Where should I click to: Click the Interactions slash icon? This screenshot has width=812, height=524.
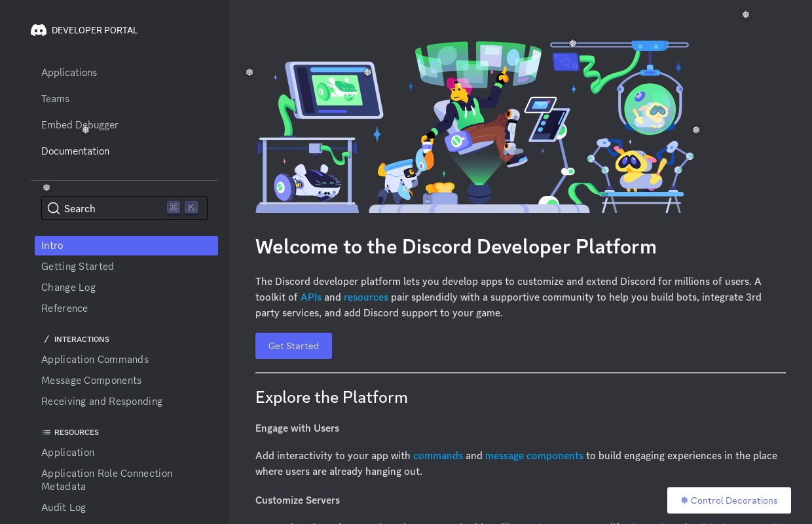pyautogui.click(x=46, y=339)
